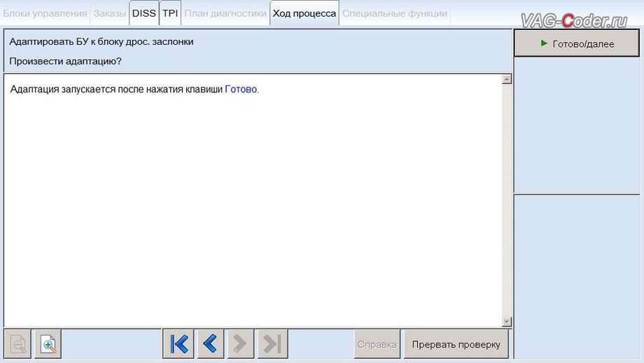This screenshot has height=363, width=644.
Task: Click the greyed last step arrow
Action: click(272, 343)
